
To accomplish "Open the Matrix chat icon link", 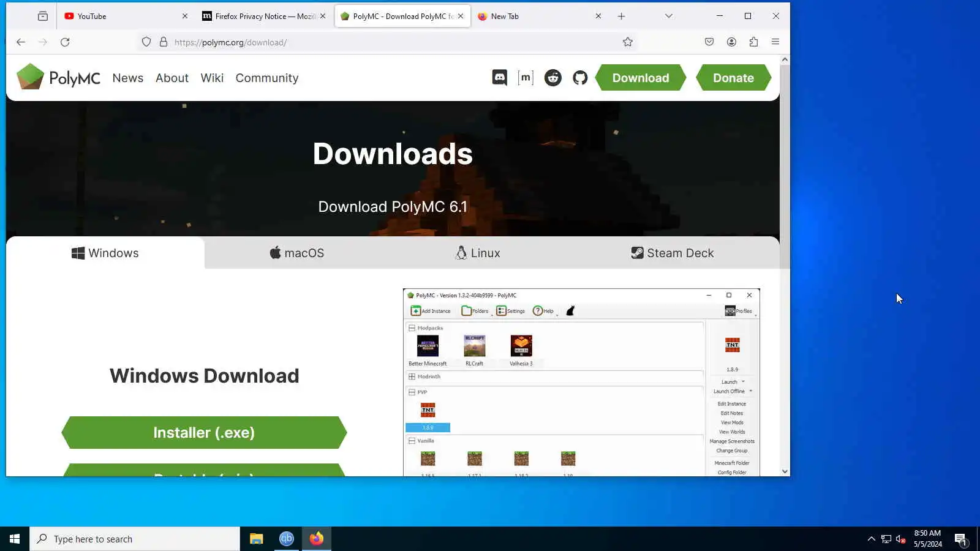I will click(526, 78).
